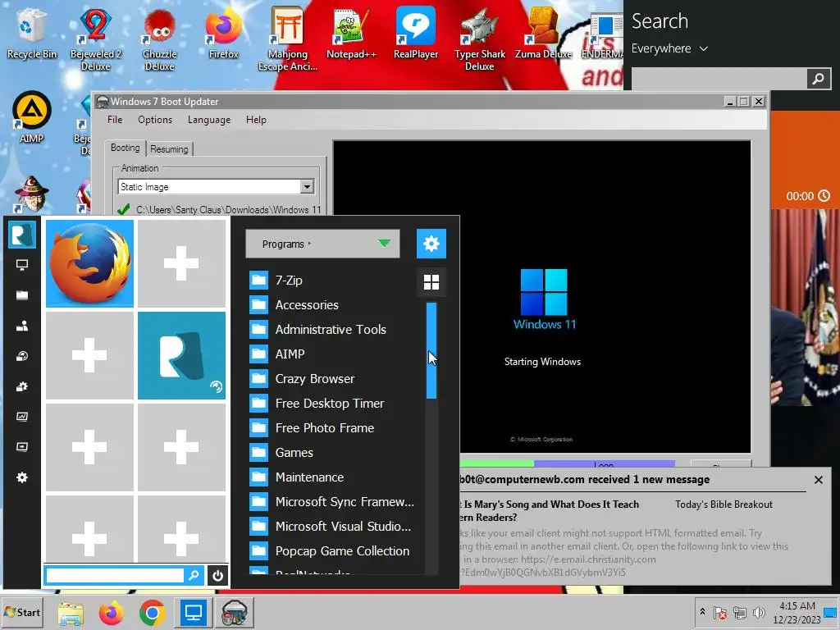The width and height of the screenshot is (840, 630).
Task: Click the blue programs list scrollbar thumb
Action: point(431,350)
